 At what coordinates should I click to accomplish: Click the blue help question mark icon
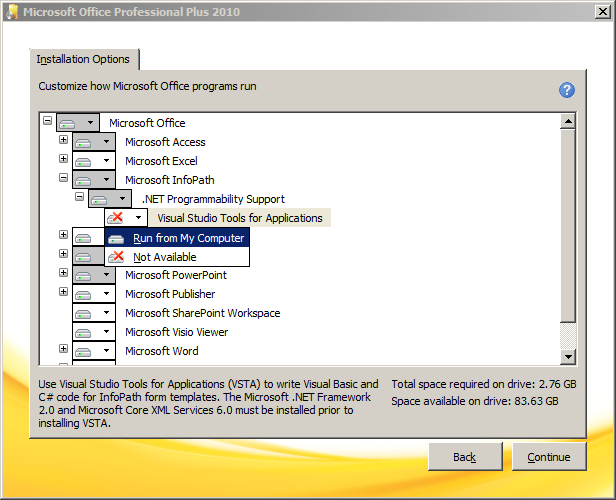tap(566, 90)
